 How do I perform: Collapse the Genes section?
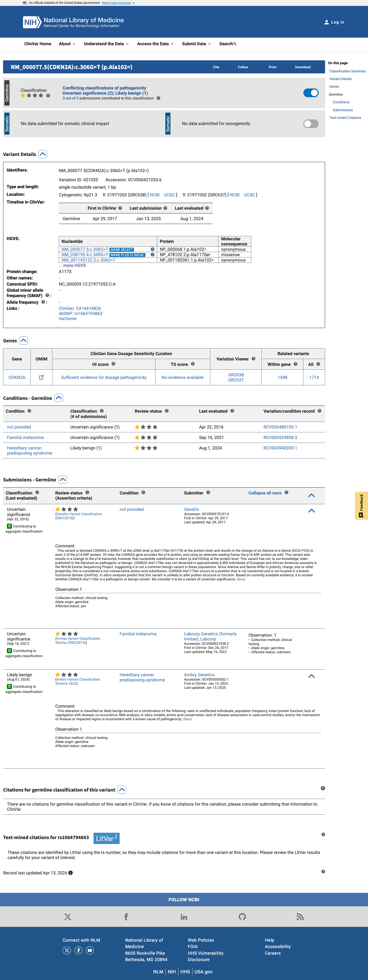24,341
